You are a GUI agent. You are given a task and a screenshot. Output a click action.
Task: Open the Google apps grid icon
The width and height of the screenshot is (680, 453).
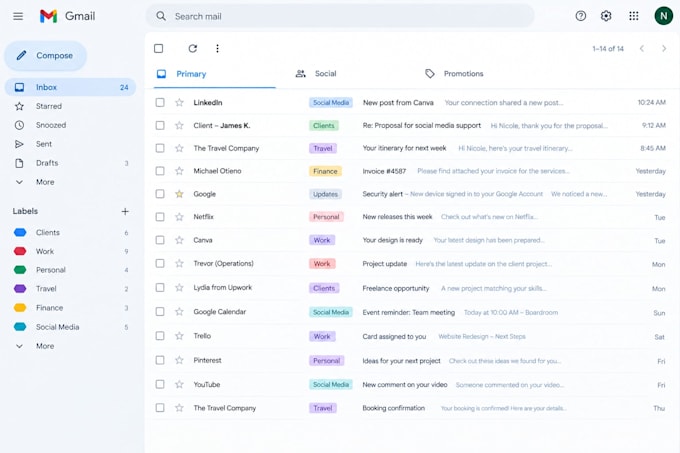pos(634,16)
